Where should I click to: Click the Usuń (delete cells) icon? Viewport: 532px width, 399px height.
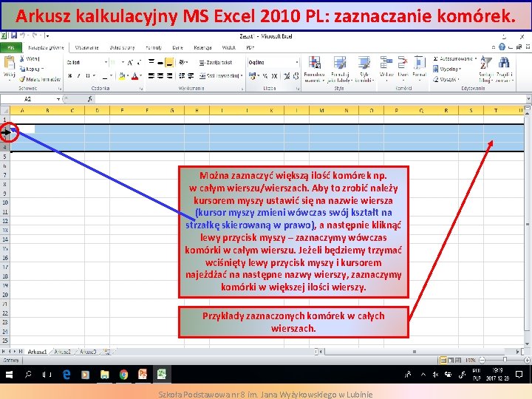(403, 63)
